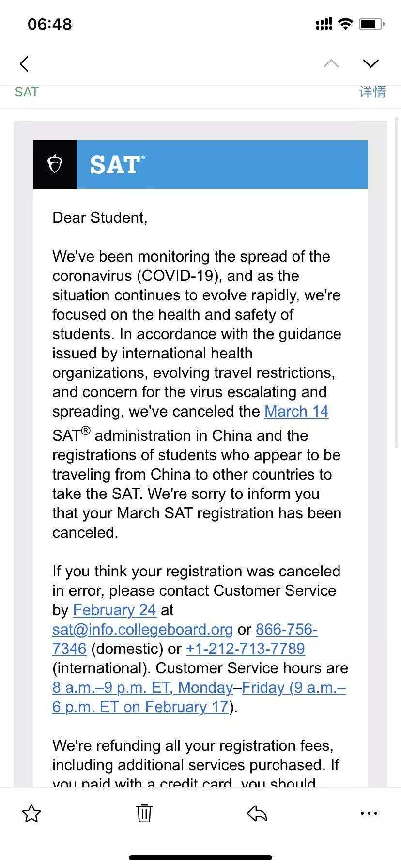Tap the battery status icon

click(x=371, y=24)
